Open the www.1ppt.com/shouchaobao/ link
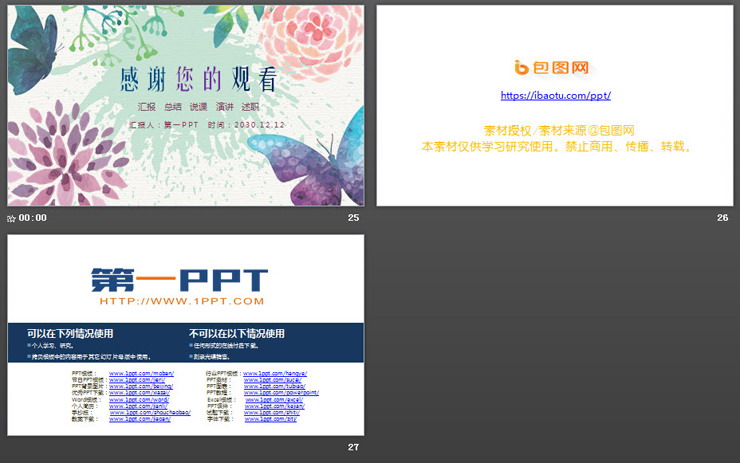The width and height of the screenshot is (740, 463). coord(149,412)
